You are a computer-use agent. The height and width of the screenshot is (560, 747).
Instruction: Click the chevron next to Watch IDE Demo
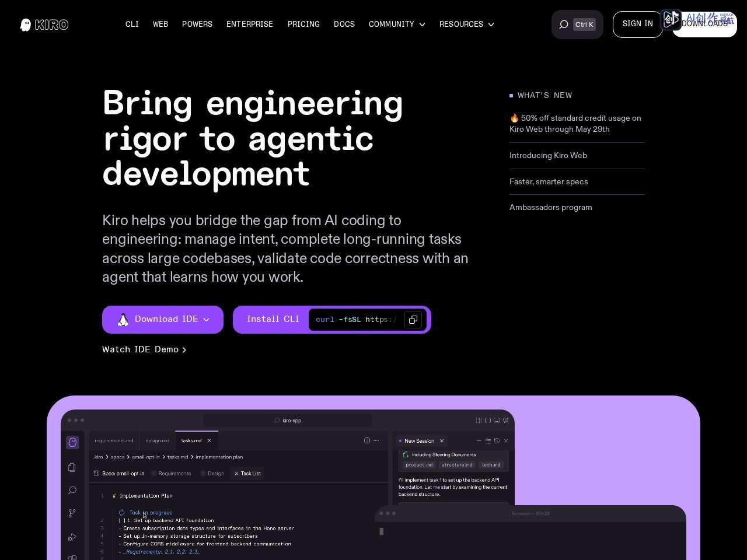[184, 350]
